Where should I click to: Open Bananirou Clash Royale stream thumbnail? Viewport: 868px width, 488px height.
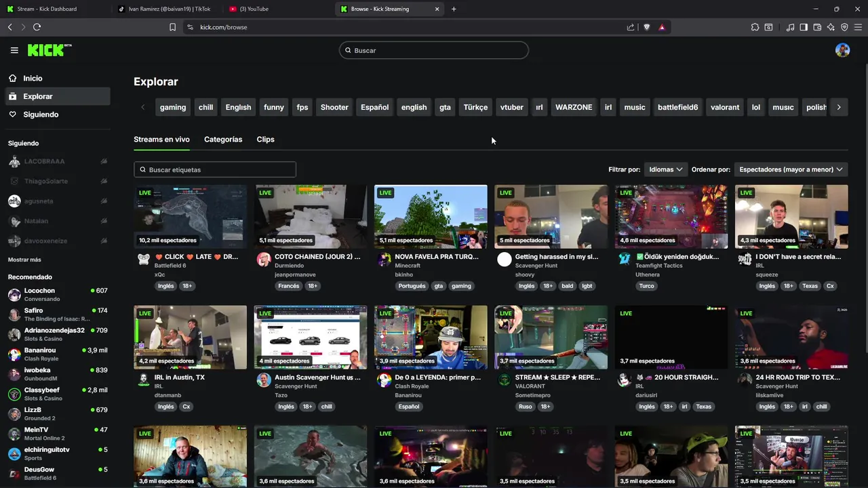coord(431,337)
